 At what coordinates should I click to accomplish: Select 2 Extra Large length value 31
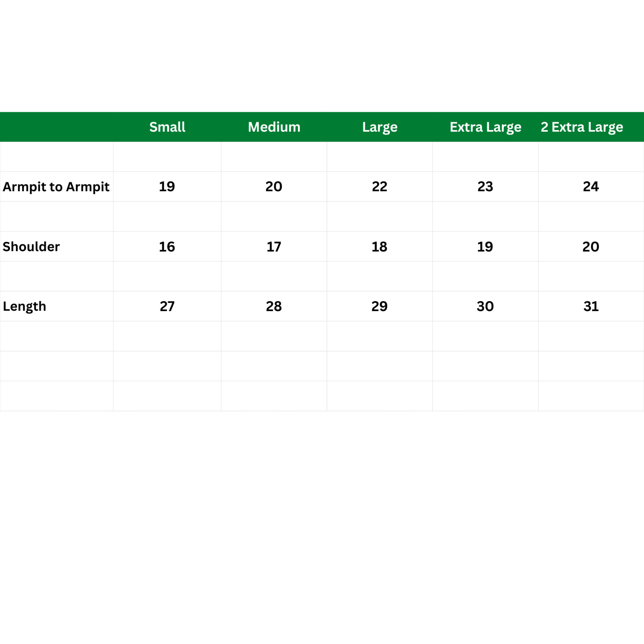click(591, 306)
